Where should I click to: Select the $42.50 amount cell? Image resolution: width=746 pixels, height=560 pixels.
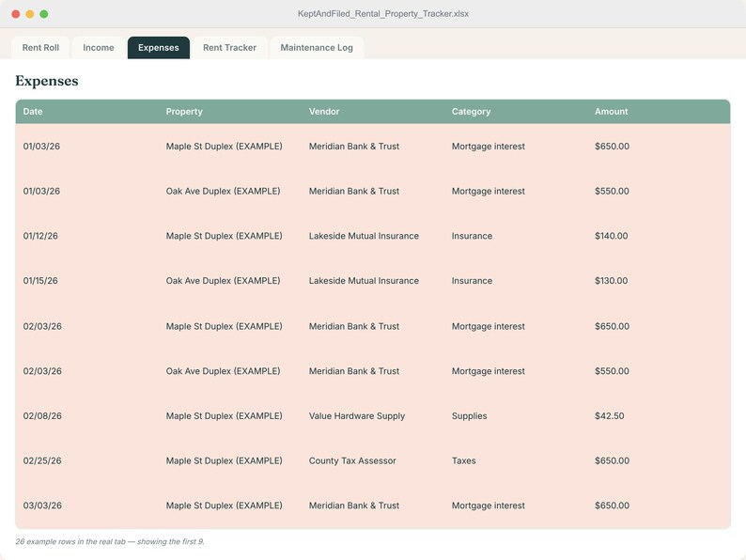pyautogui.click(x=609, y=416)
